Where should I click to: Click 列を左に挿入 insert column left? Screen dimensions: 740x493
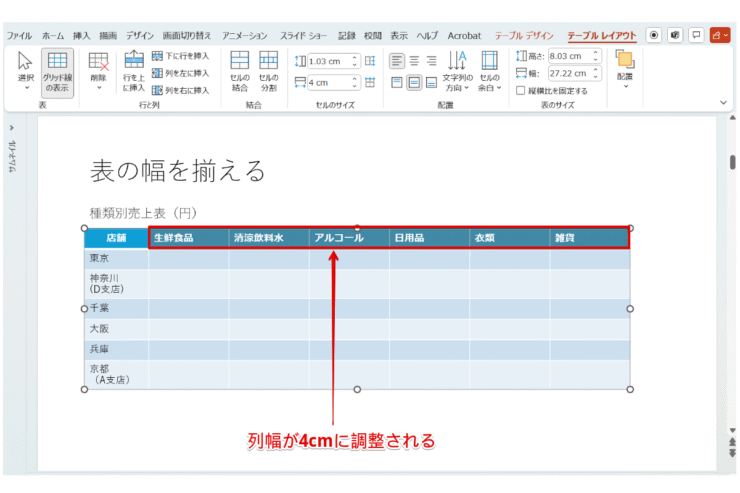point(180,73)
